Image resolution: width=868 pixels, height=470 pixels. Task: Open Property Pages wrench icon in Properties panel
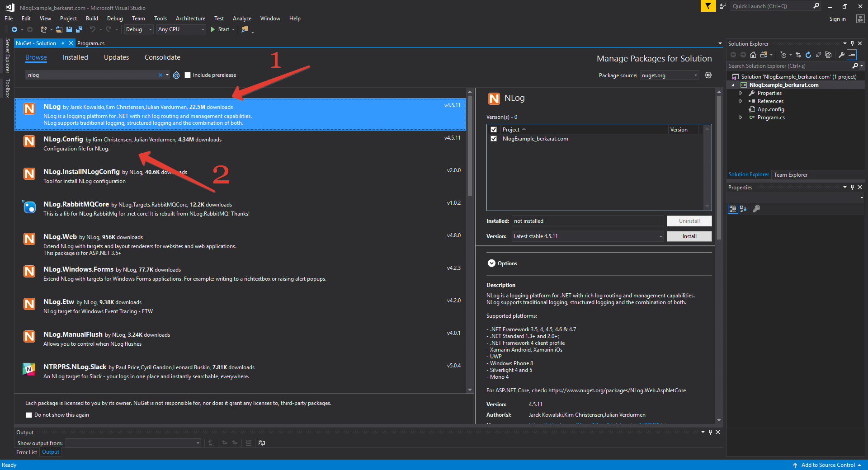coord(756,209)
